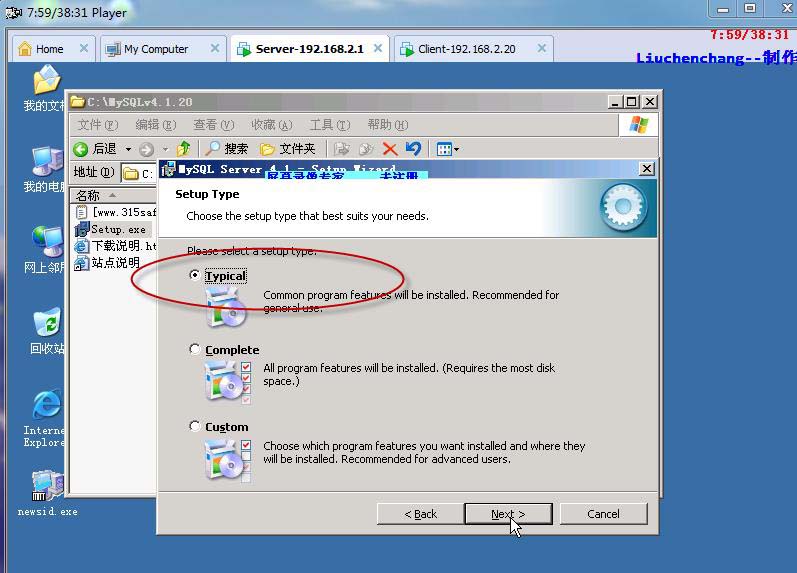Close the Home tab

click(x=84, y=48)
